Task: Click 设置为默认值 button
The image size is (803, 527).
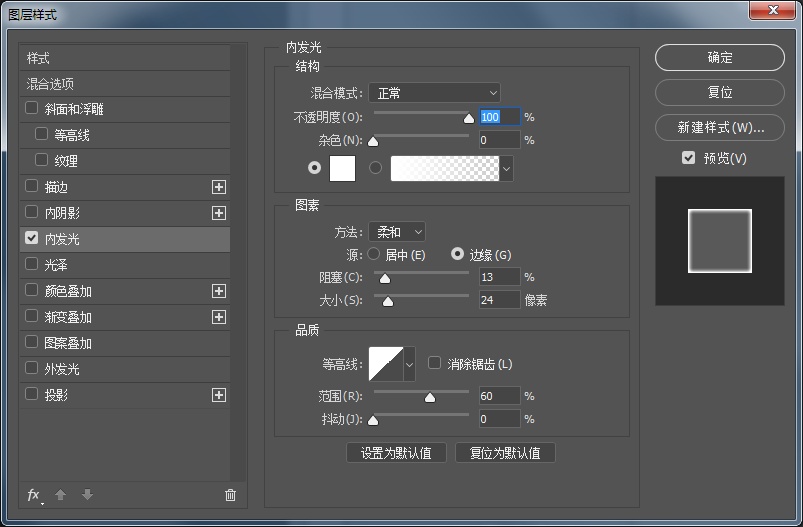Action: click(396, 453)
